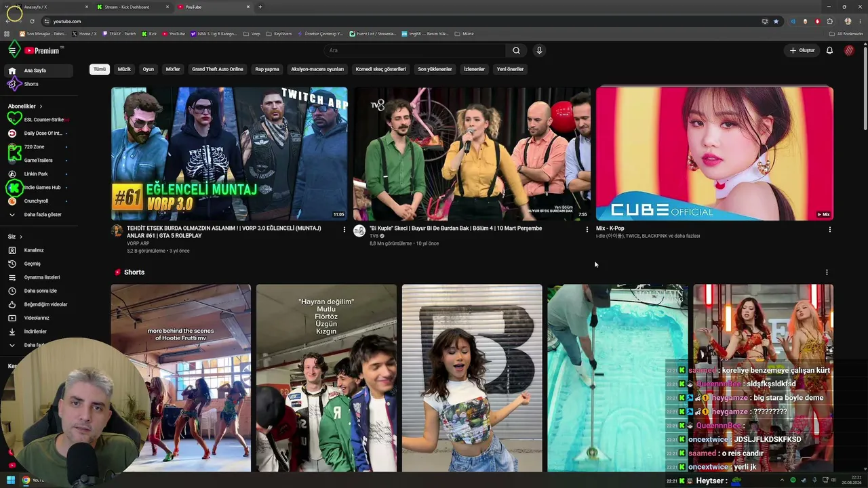Expand the Abonelikler section arrow
Image resolution: width=868 pixels, height=488 pixels.
(41, 106)
